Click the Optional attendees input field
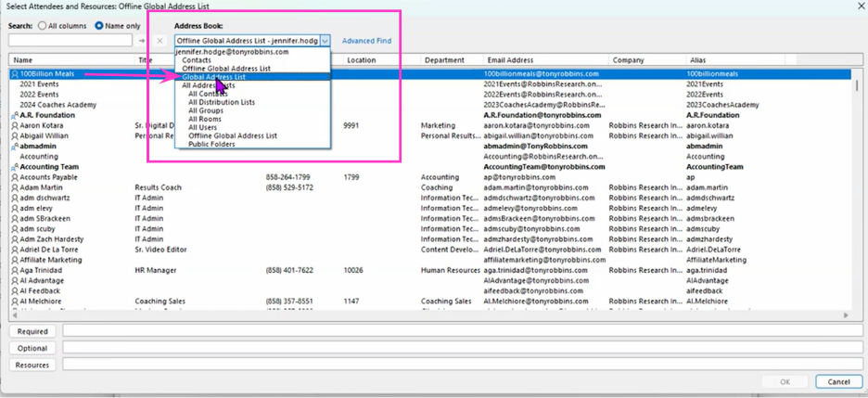This screenshot has width=868, height=398. click(x=462, y=348)
